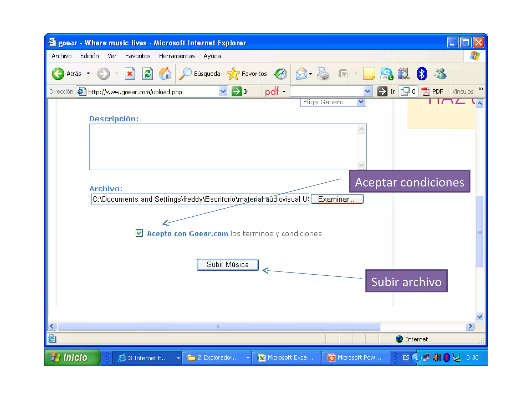Open mail icon dropdown arrow

pyautogui.click(x=311, y=74)
